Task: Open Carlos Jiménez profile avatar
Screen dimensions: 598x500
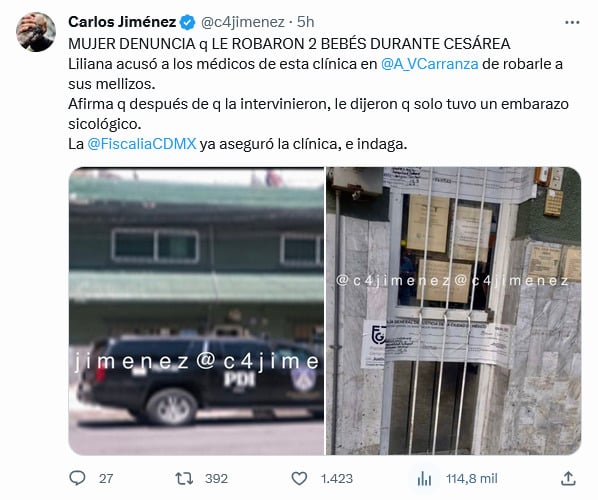Action: pos(36,32)
